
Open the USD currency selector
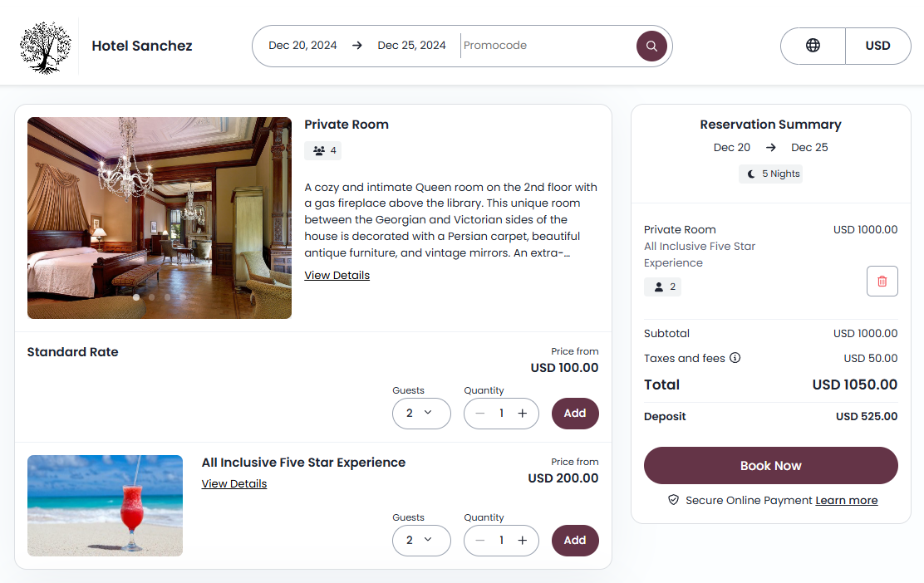(x=877, y=46)
